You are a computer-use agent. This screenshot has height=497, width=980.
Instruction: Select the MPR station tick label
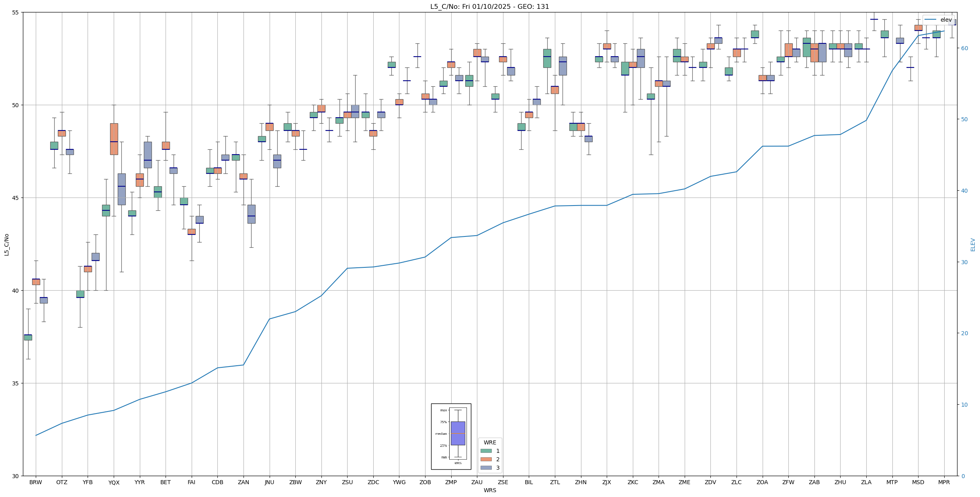[x=944, y=482]
